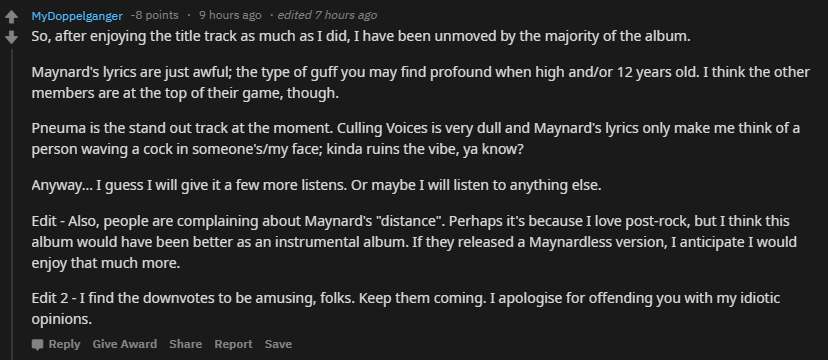This screenshot has height=360, width=828.
Task: Click the 'edited 7 hours ago' label
Action: 327,15
